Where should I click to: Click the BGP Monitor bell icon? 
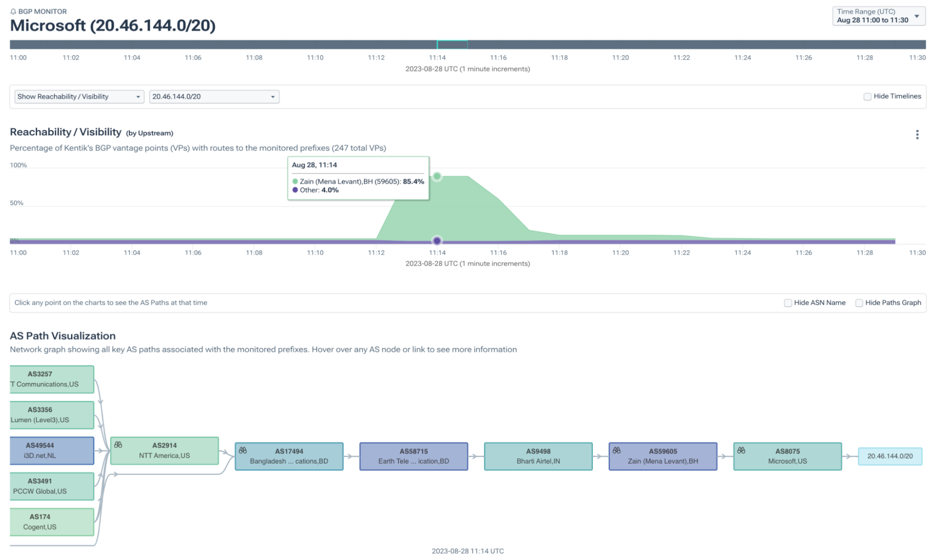13,11
